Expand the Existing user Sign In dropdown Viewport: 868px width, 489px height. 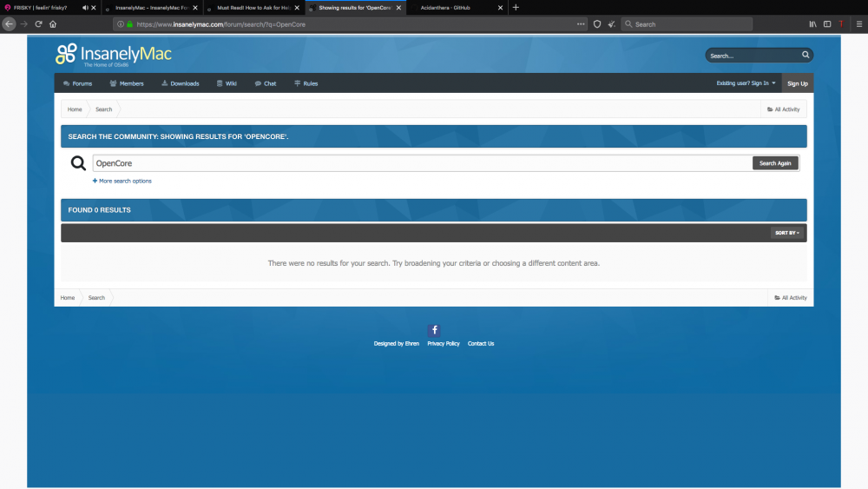[x=746, y=83]
